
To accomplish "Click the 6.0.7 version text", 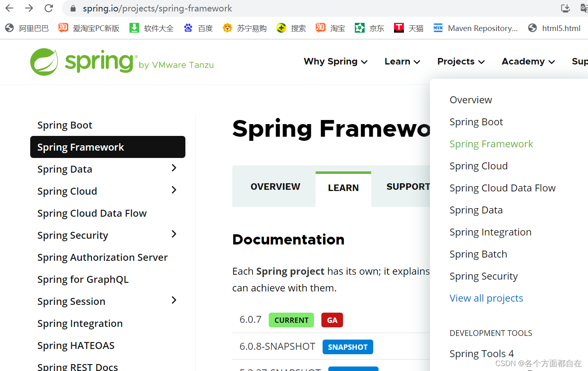I will tap(250, 320).
